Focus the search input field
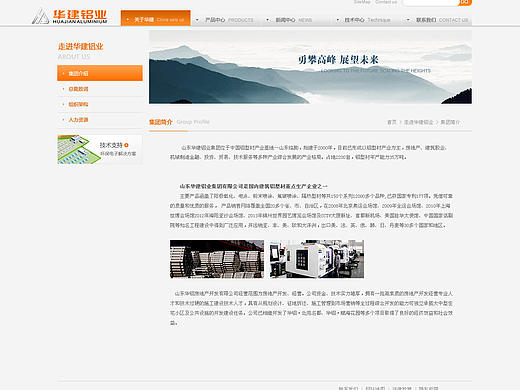The image size is (520, 390). coord(430,3)
